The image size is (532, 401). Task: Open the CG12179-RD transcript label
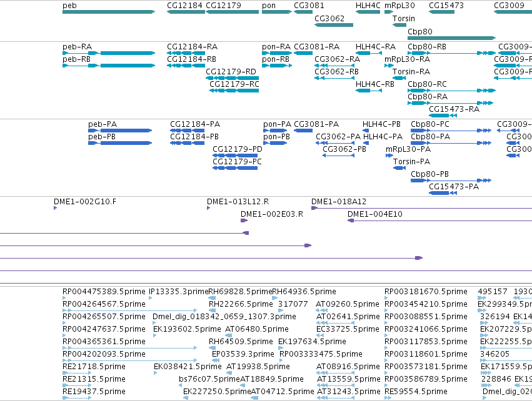coord(231,72)
